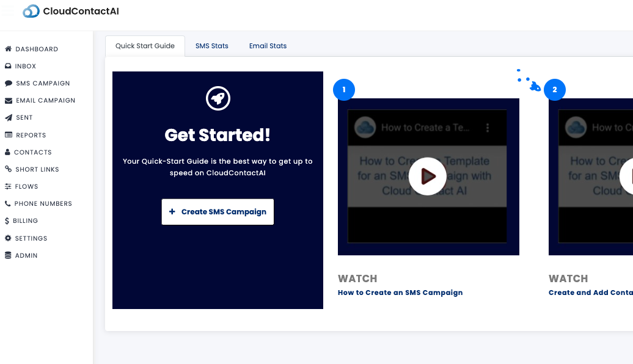
Task: Switch to the Email Stats tab
Action: [268, 46]
